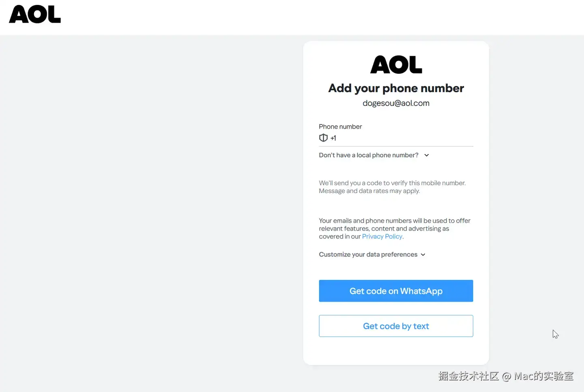Click the "Message and data rates may apply" line
584x392 pixels.
369,191
